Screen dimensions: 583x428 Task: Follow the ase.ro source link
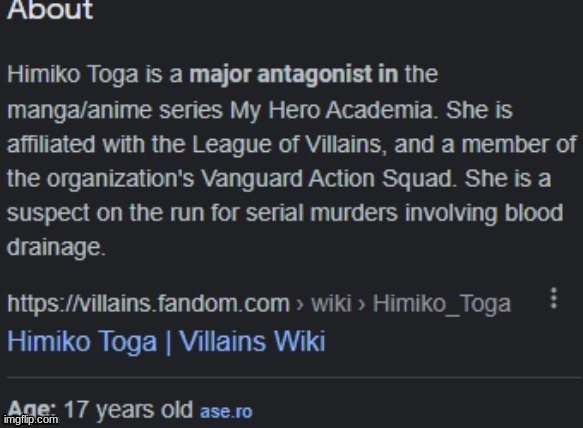[x=226, y=412]
